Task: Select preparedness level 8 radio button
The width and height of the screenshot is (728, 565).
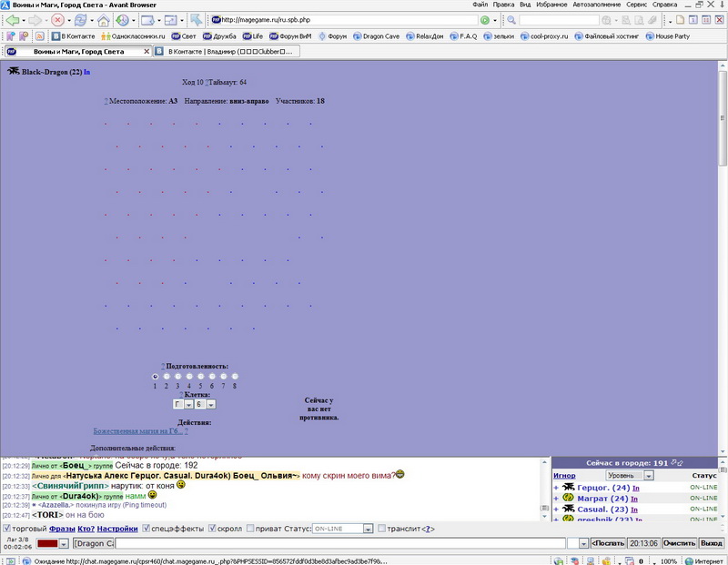Action: (235, 377)
